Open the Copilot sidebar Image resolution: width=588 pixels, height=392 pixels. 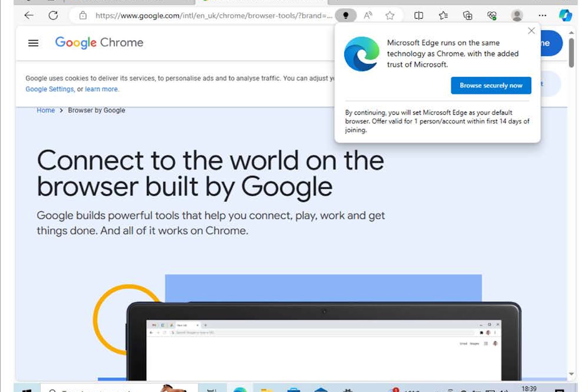pyautogui.click(x=565, y=15)
